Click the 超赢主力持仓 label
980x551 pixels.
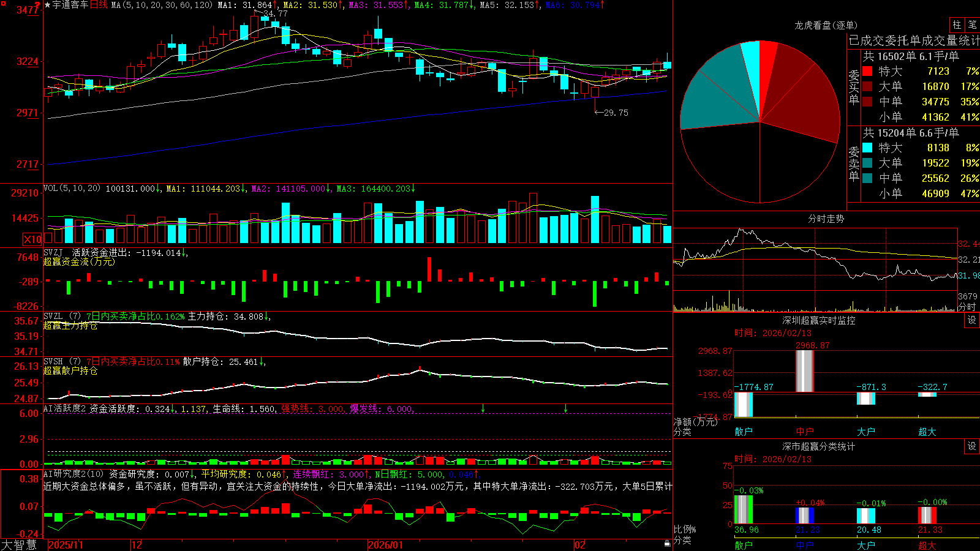(70, 326)
